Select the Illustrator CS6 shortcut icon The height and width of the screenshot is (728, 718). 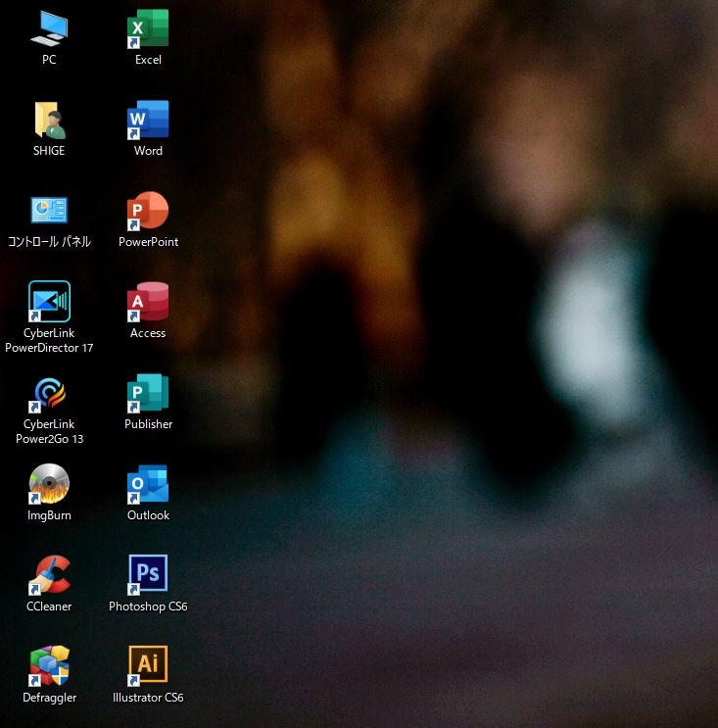[x=148, y=666]
